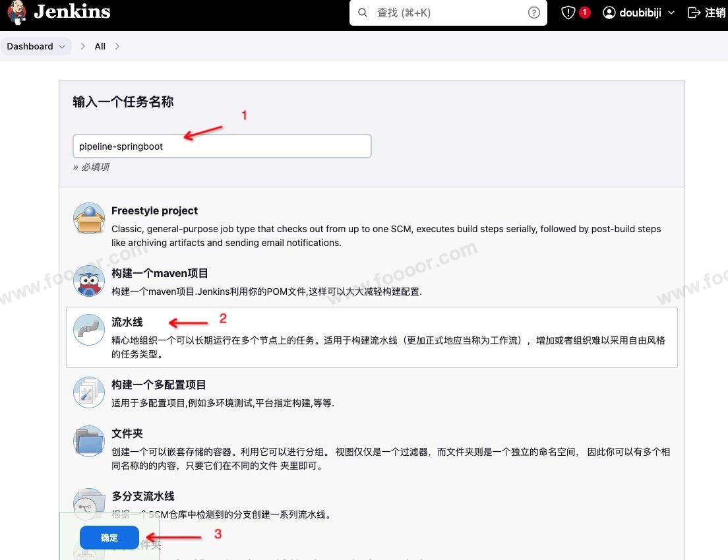
Task: Expand the chevron after All breadcrumb
Action: click(x=117, y=46)
